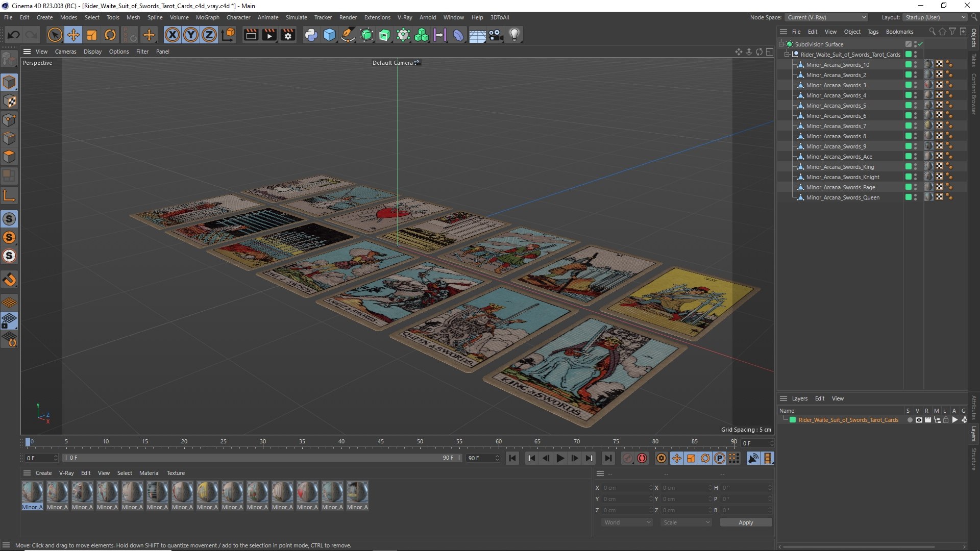The width and height of the screenshot is (980, 551).
Task: Click the timeline Play forward button
Action: [560, 458]
